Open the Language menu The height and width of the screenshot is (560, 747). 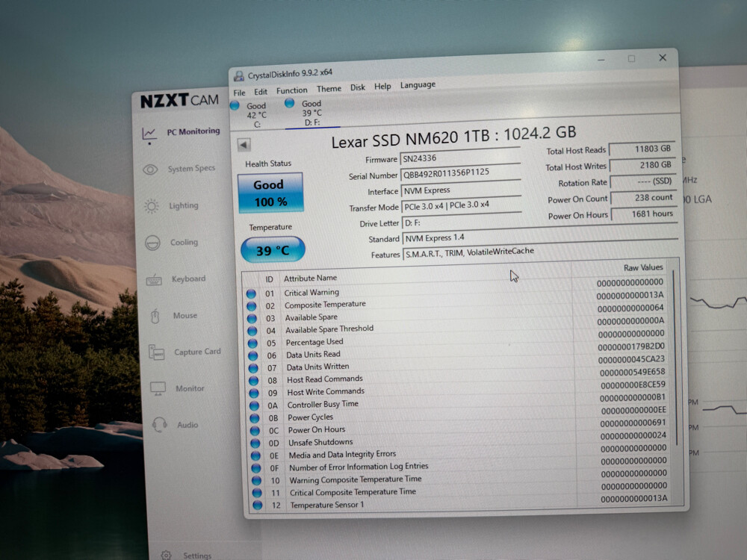418,85
